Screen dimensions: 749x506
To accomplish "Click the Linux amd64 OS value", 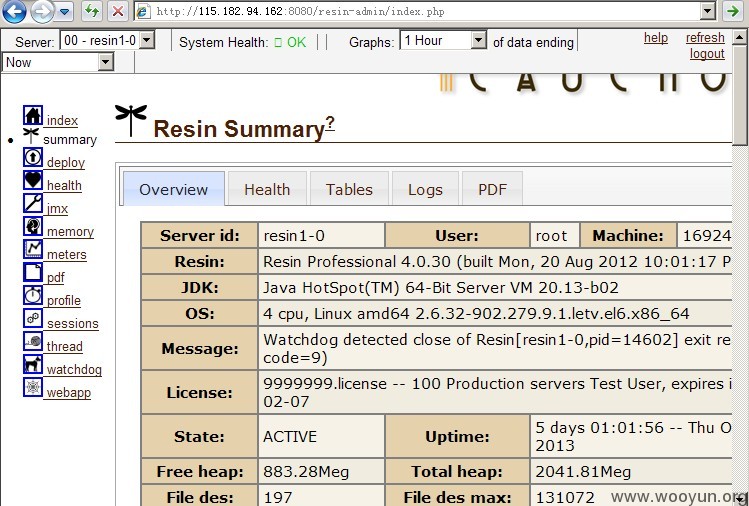I will pyautogui.click(x=476, y=313).
